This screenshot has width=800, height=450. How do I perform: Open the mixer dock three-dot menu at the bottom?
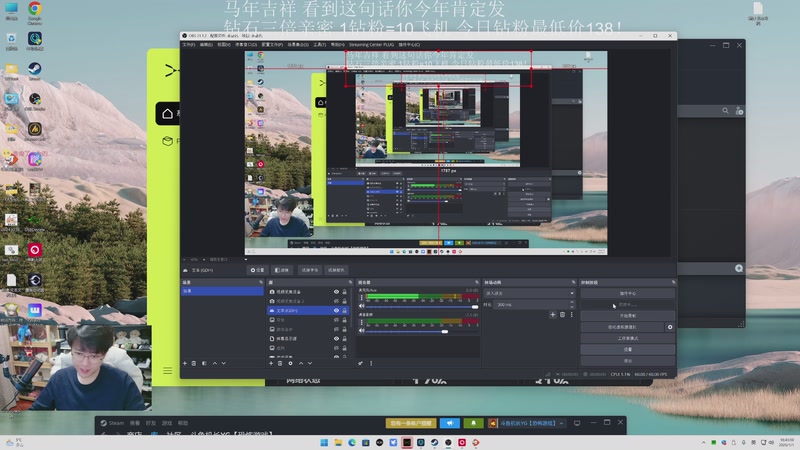[371, 363]
